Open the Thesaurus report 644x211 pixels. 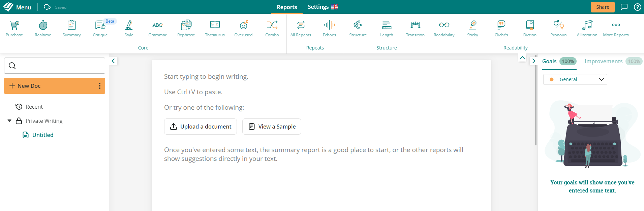coord(215,29)
